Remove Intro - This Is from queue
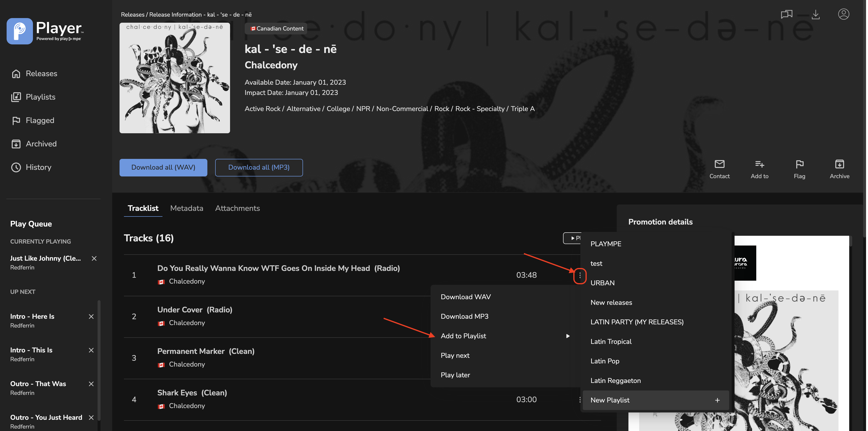The height and width of the screenshot is (431, 868). coord(91,350)
